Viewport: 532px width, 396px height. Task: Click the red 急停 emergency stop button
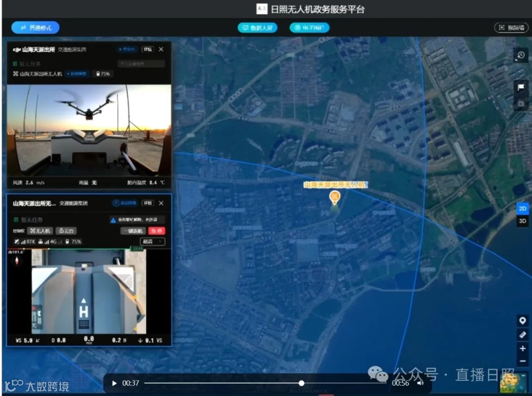(157, 231)
